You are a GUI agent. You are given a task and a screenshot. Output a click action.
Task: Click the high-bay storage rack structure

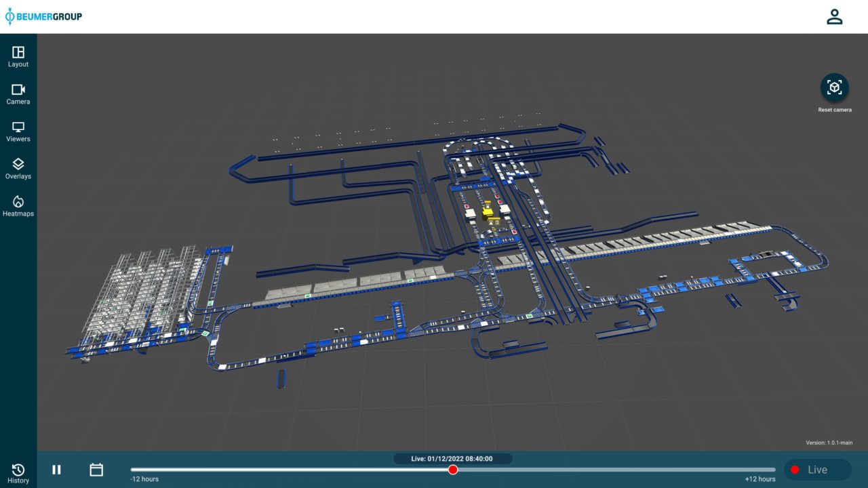146,291
